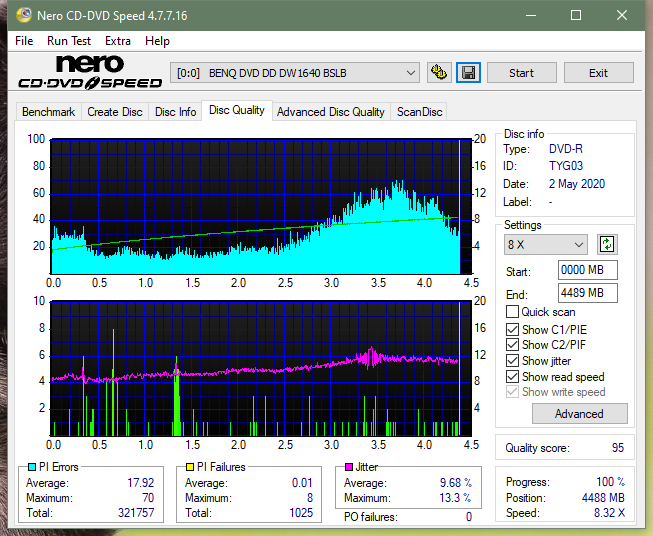Open the 8 X speed dropdown
Image resolution: width=653 pixels, height=536 pixels.
(x=546, y=244)
